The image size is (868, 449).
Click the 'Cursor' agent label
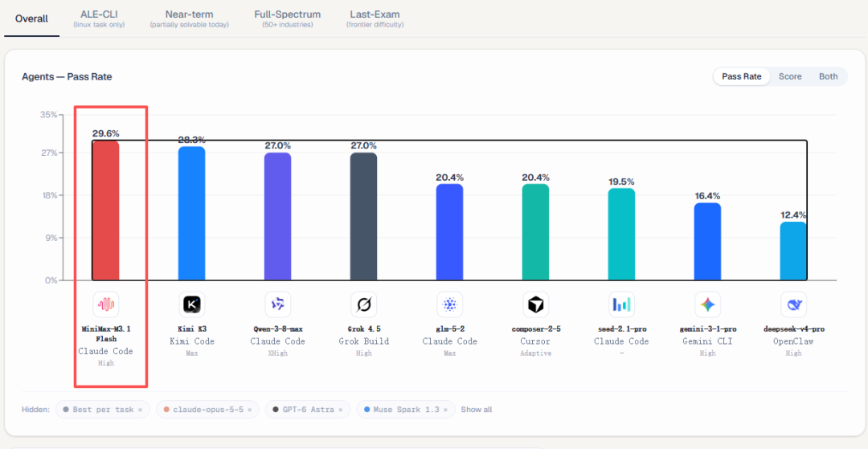coord(536,341)
